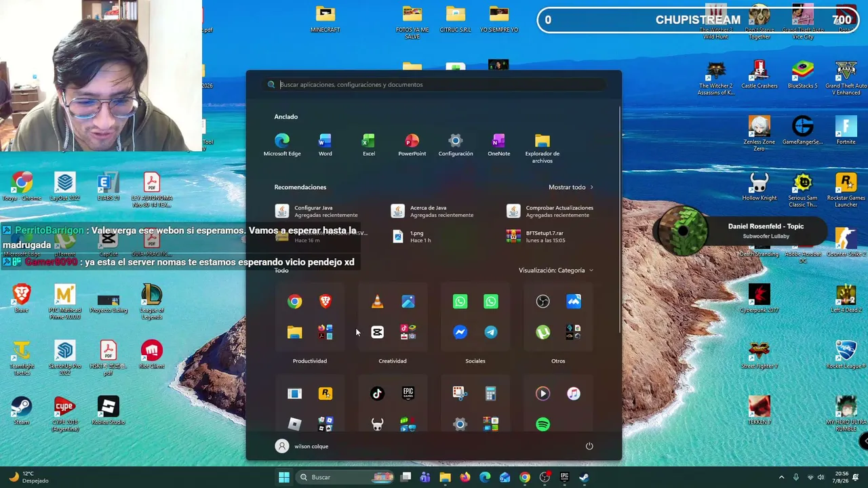The image size is (868, 488).
Task: Open the recent file 1.png
Action: 412,237
